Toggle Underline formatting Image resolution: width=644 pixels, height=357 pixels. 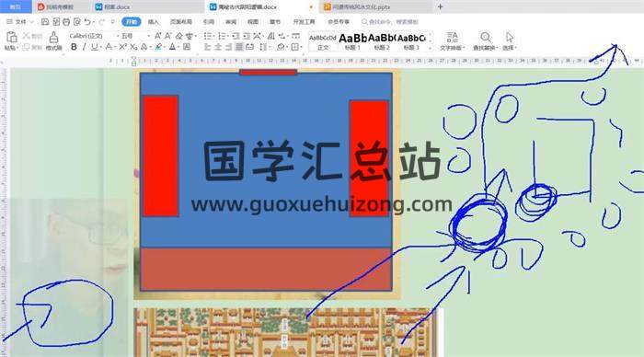coord(95,47)
